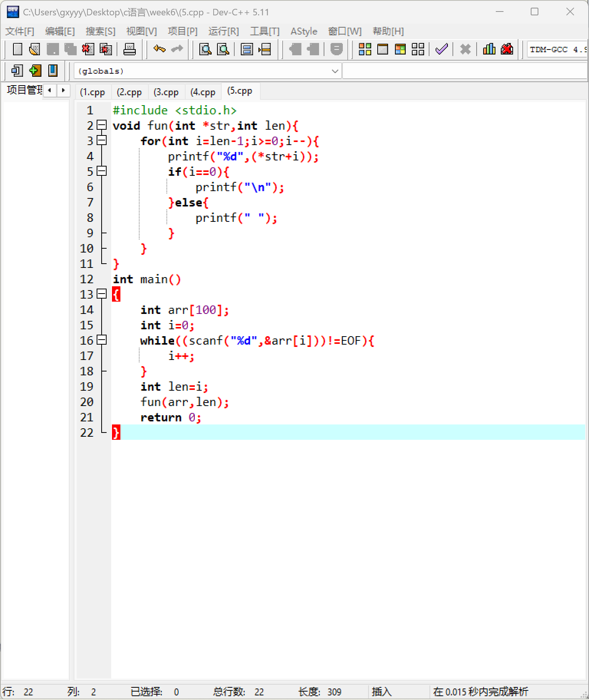Open the AStyle menu
The width and height of the screenshot is (589, 700).
click(304, 31)
